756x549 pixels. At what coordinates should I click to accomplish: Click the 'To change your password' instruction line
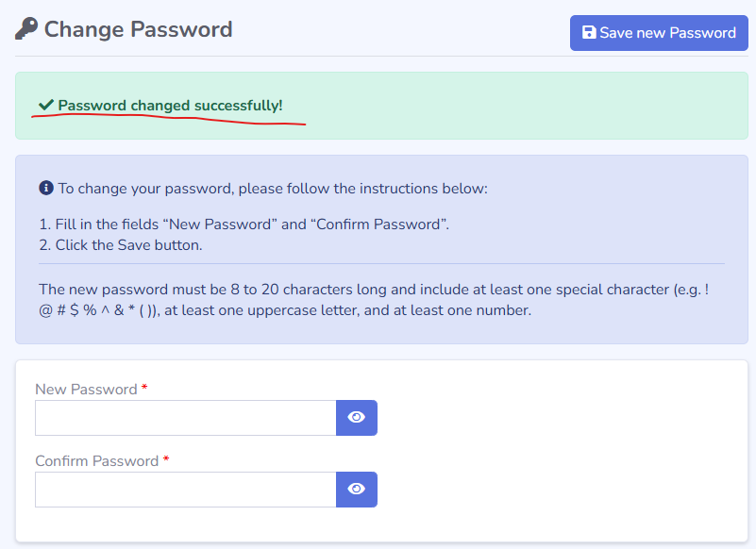pyautogui.click(x=273, y=189)
